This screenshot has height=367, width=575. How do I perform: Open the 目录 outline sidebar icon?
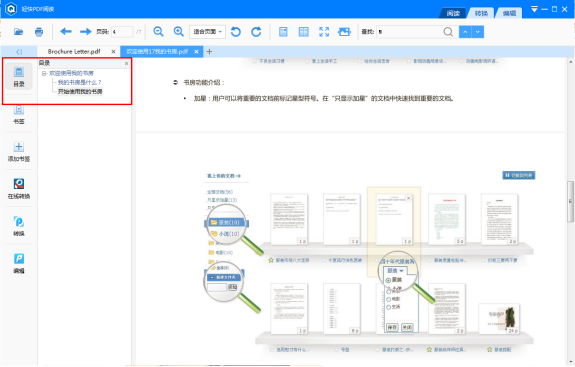click(19, 76)
